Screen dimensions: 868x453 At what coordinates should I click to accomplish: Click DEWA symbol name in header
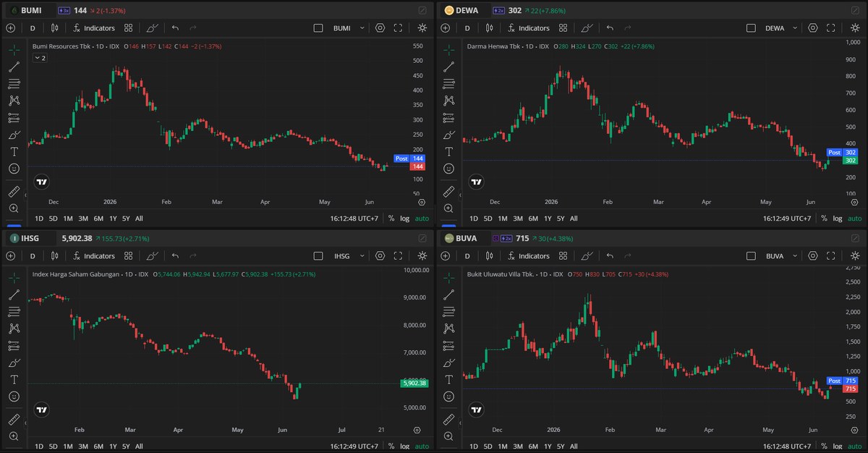pos(468,11)
